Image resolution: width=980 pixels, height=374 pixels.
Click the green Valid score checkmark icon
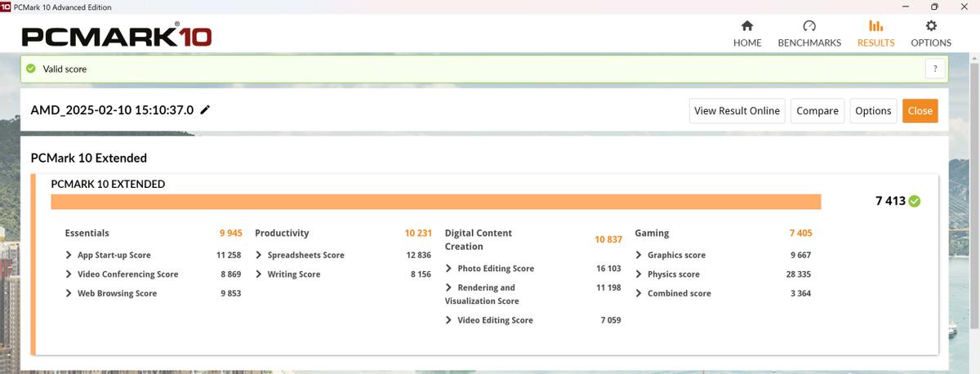tap(31, 69)
